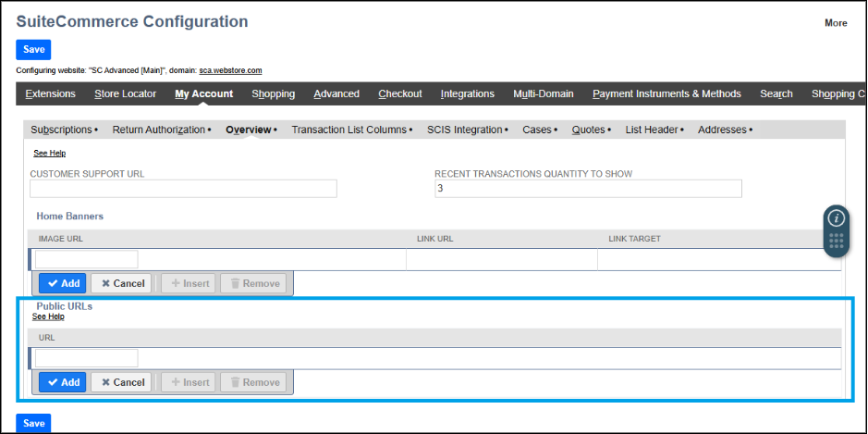This screenshot has height=434, width=868.
Task: Click Cancel button in Home Banners
Action: pos(121,283)
